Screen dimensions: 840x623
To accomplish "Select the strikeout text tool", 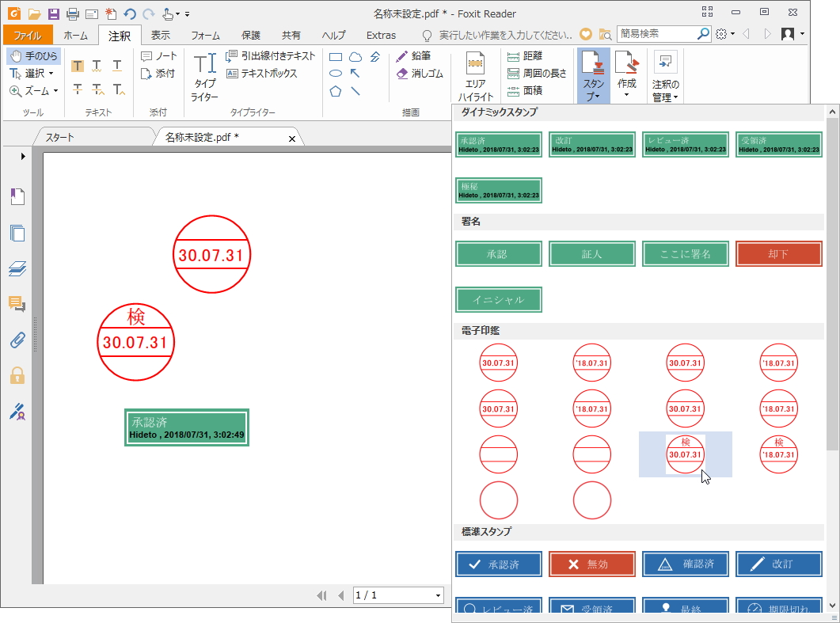I will (x=78, y=89).
